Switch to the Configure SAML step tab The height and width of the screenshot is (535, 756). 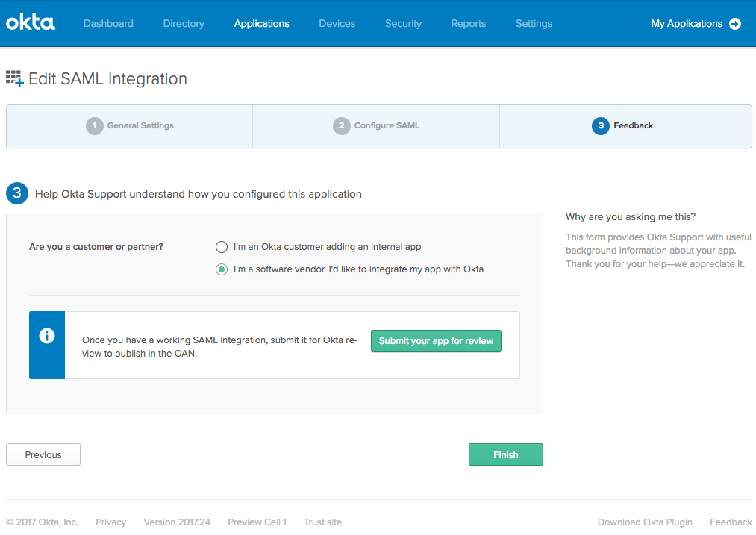pyautogui.click(x=376, y=126)
